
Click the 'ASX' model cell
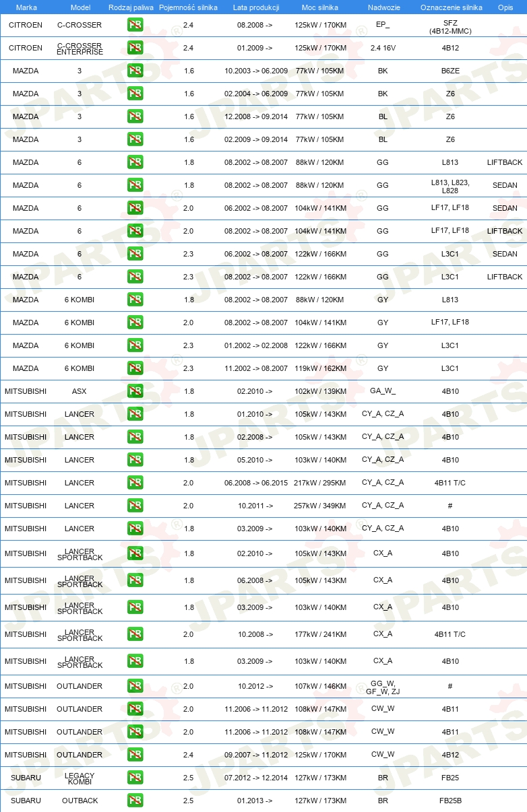pos(80,392)
